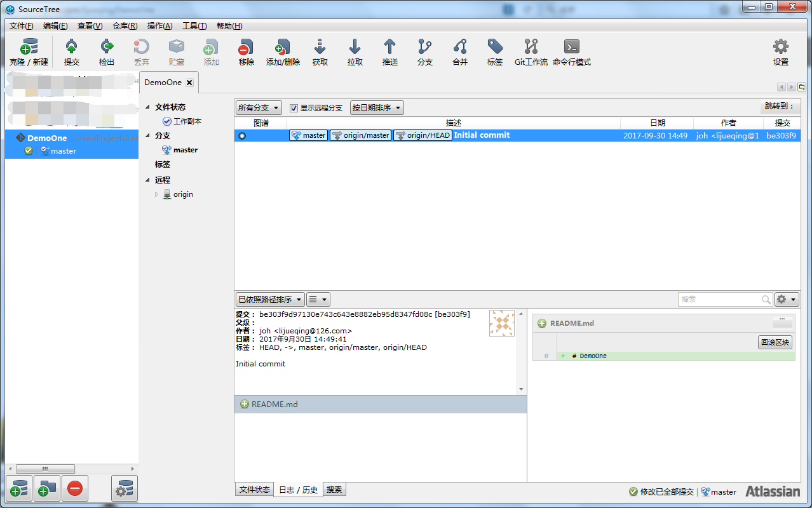Click the Remove (移除) toolbar icon

coord(246,51)
